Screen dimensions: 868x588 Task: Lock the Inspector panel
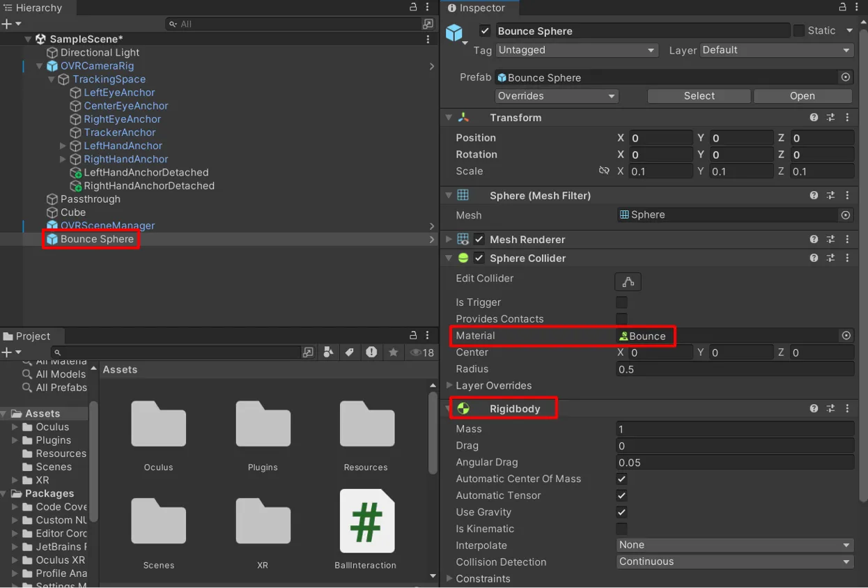(x=842, y=8)
